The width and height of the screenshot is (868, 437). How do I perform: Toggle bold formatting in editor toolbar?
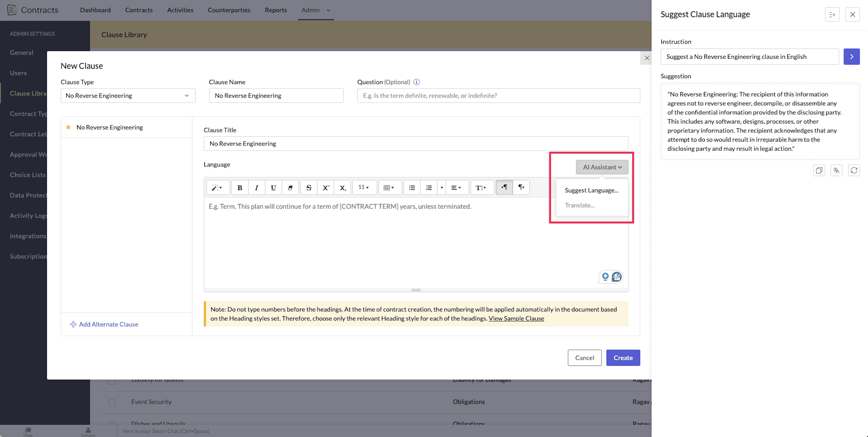tap(240, 188)
